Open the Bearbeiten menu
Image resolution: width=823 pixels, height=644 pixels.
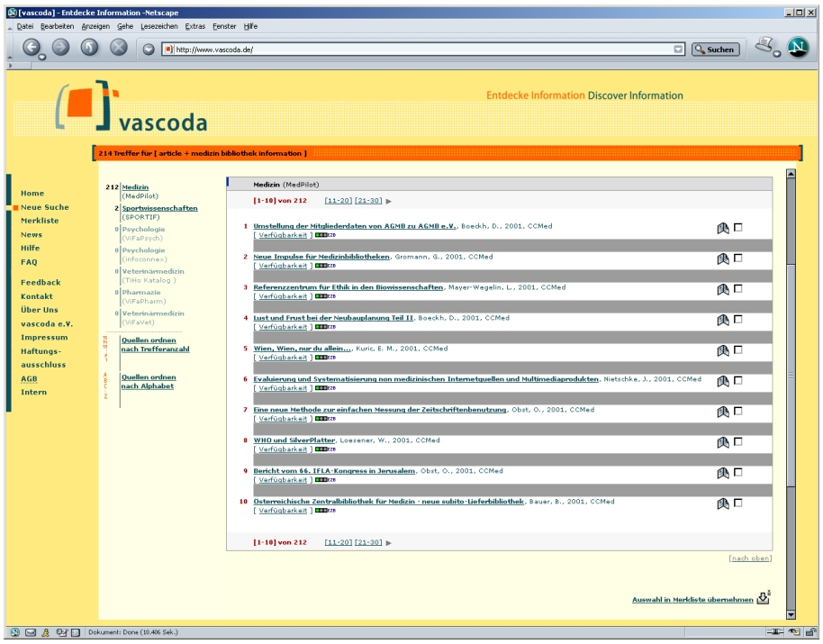coord(58,26)
